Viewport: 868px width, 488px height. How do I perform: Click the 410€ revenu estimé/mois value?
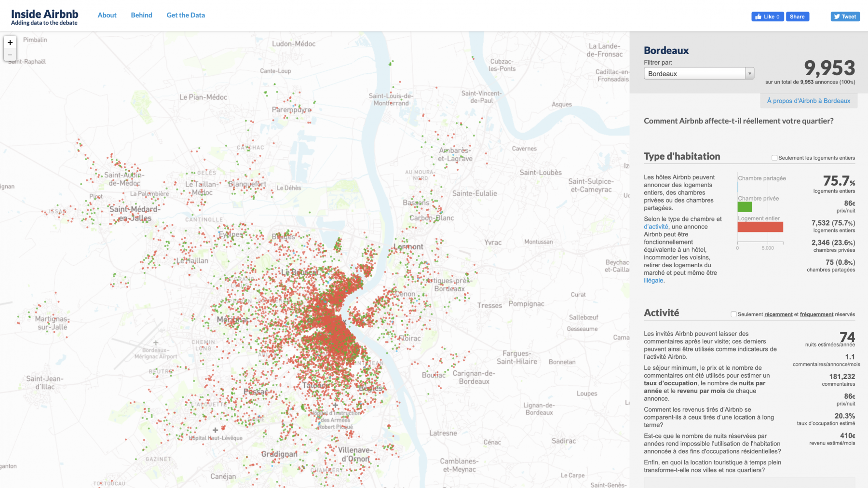click(x=847, y=435)
